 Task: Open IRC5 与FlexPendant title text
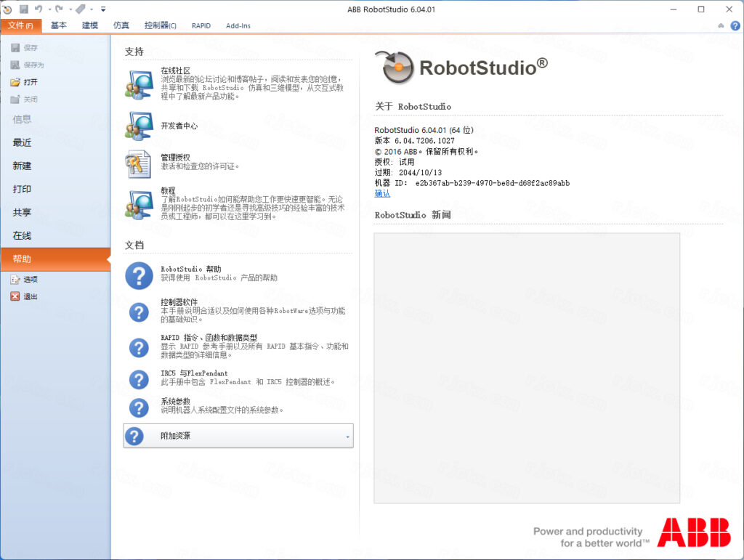click(x=194, y=373)
